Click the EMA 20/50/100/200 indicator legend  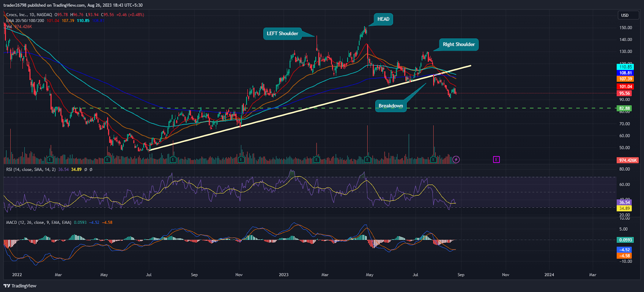point(25,21)
